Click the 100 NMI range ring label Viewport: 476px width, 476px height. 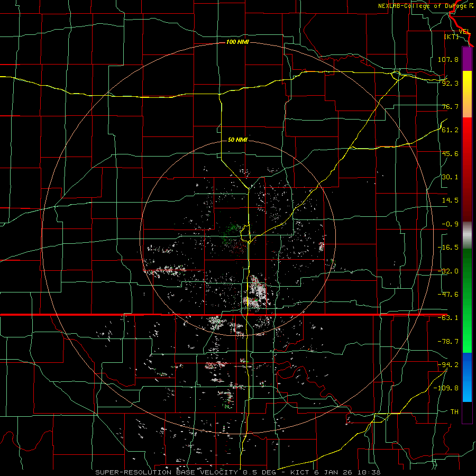click(237, 42)
